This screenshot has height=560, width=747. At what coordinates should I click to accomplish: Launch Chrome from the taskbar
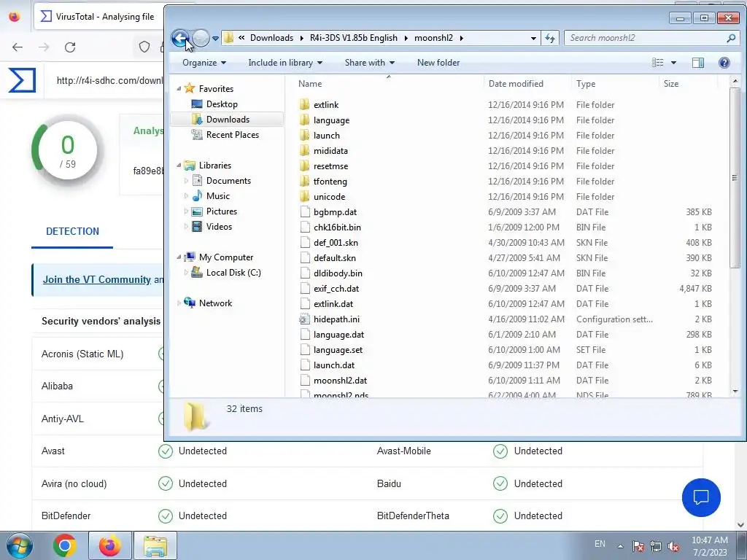coord(65,545)
